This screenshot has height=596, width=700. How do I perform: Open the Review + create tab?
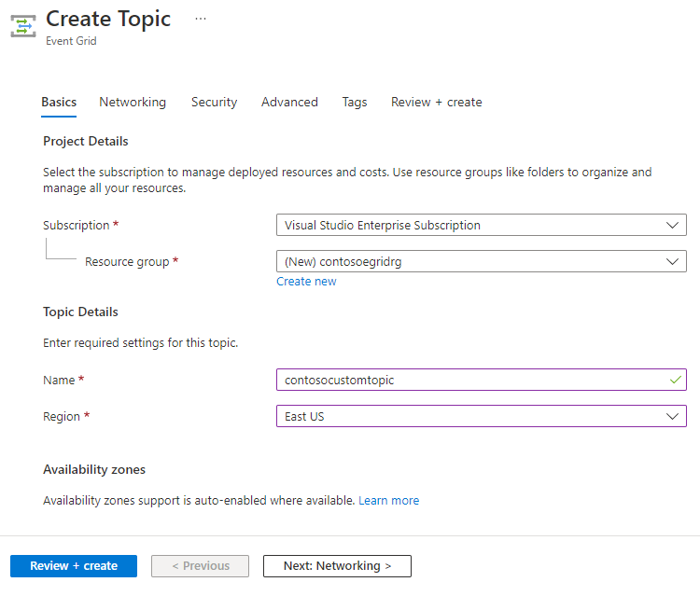[436, 102]
